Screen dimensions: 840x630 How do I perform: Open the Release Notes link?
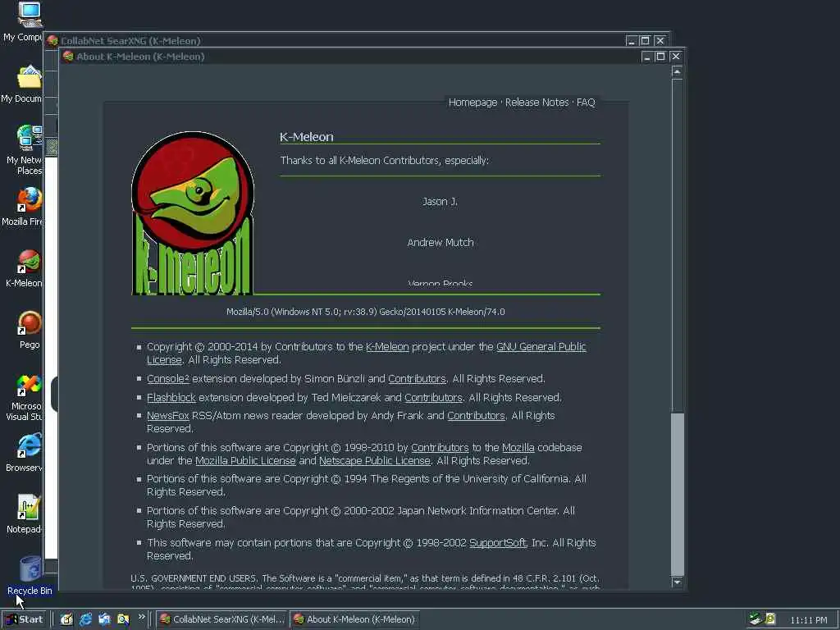(536, 103)
